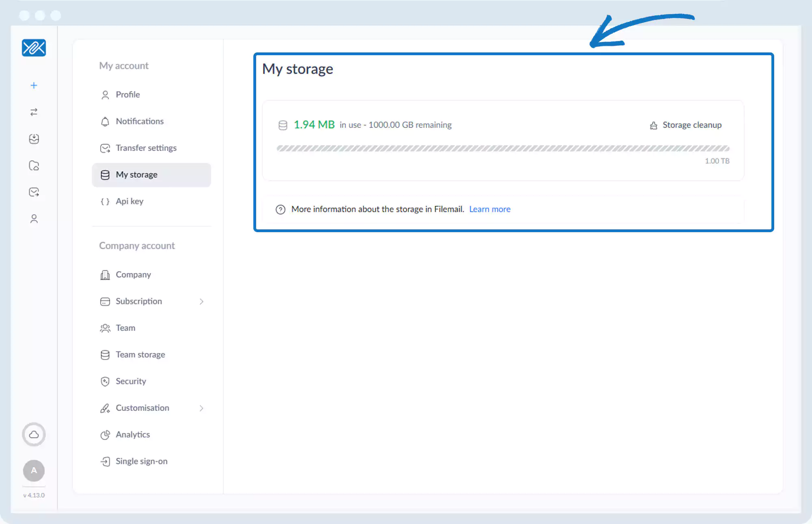Click the file storage search icon
The height and width of the screenshot is (524, 812).
(x=34, y=166)
